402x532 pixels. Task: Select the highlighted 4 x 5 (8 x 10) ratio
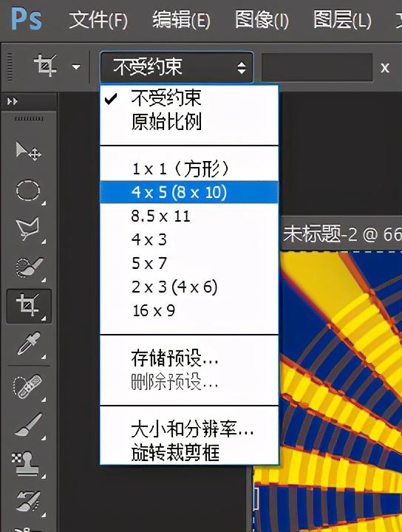click(x=189, y=192)
